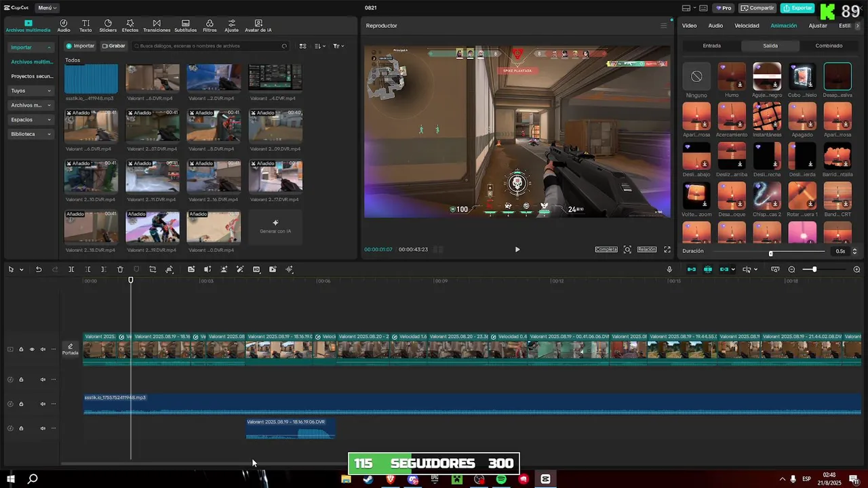Click the Grabar record button

click(113, 46)
